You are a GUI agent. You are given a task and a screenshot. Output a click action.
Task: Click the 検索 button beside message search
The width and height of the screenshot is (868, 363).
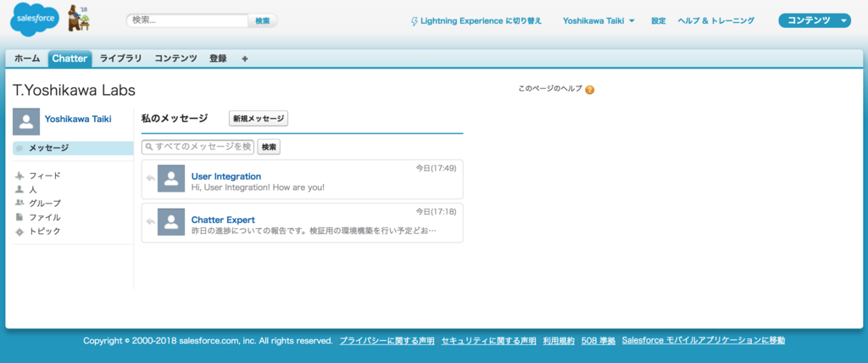pyautogui.click(x=269, y=148)
